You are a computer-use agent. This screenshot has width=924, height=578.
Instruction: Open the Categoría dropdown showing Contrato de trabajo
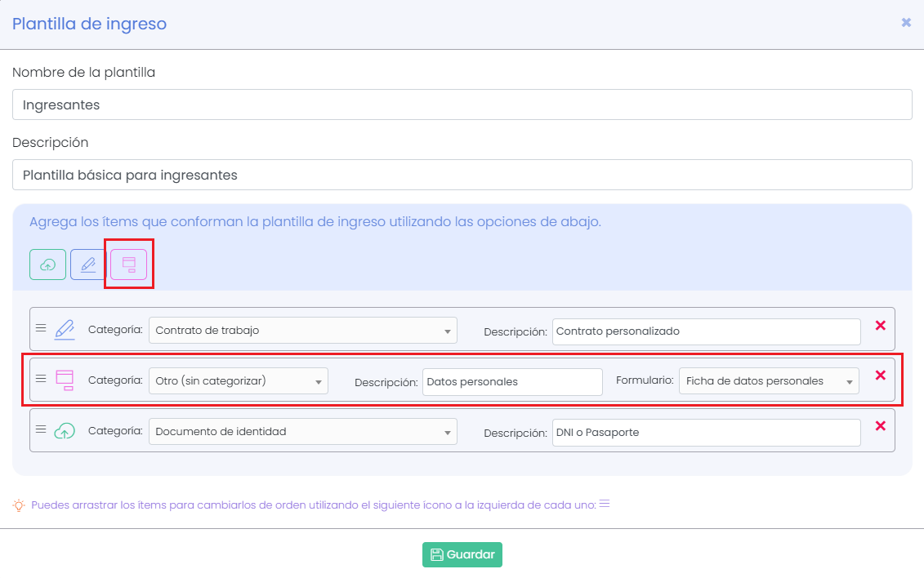click(x=302, y=331)
